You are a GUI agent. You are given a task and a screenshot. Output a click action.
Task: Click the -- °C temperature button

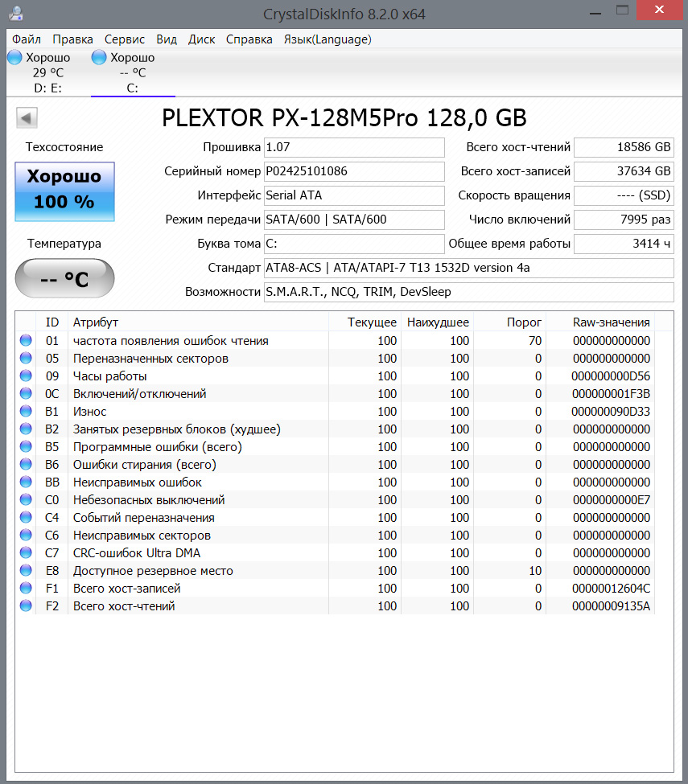[x=64, y=278]
